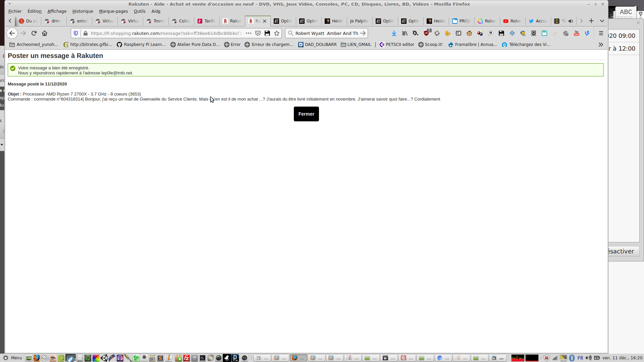
Task: Open the PETSCII editor bookmark
Action: coord(397,45)
